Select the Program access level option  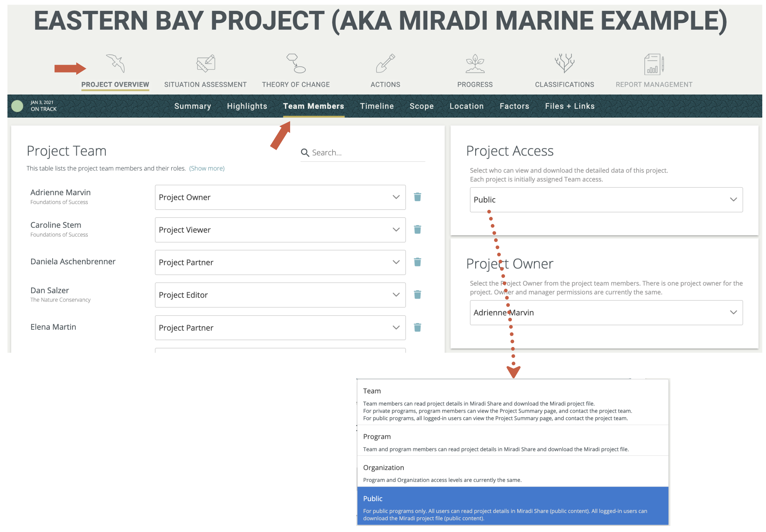coord(512,442)
